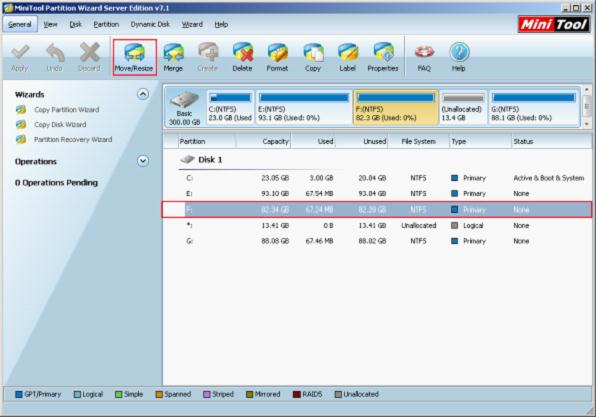Sort by Capacity column header
The width and height of the screenshot is (596, 417).
263,141
